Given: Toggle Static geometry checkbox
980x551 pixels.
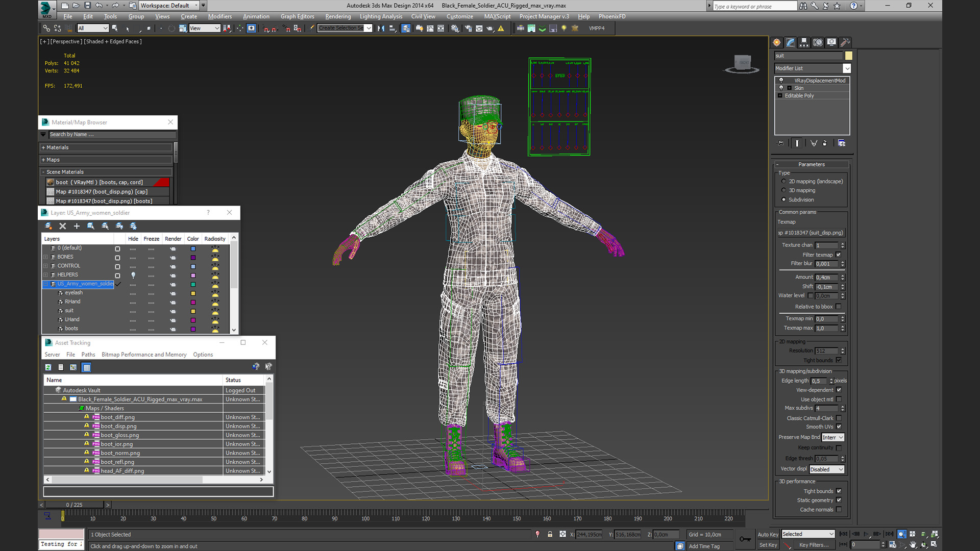Looking at the screenshot, I should tap(839, 500).
